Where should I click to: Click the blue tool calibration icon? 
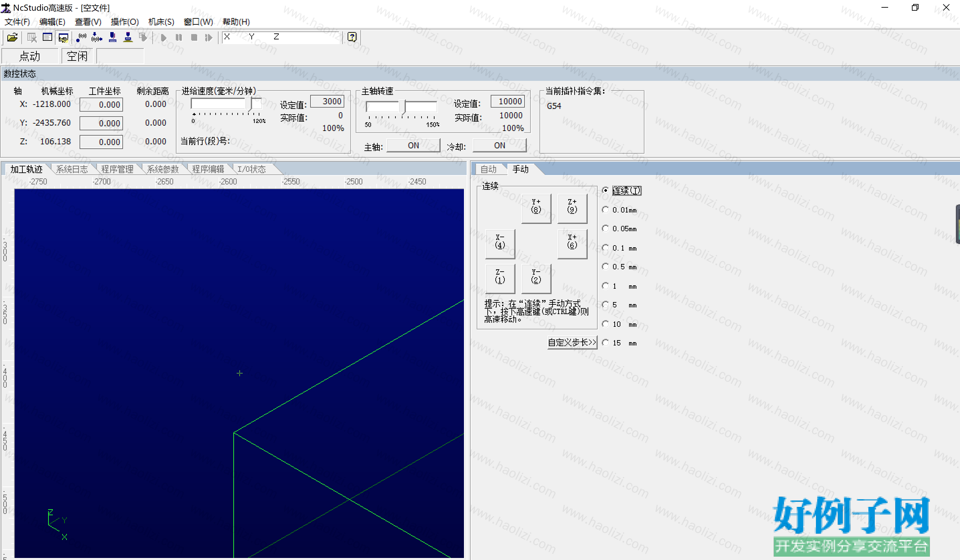click(x=112, y=37)
